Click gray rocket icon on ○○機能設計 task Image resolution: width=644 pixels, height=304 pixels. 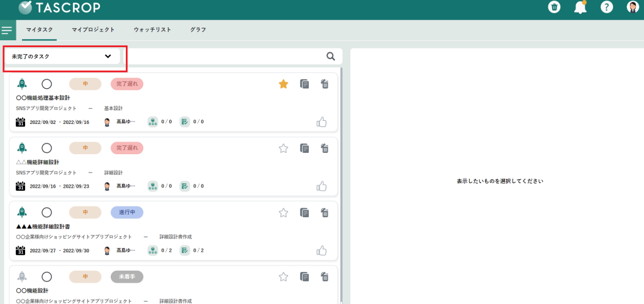click(22, 276)
